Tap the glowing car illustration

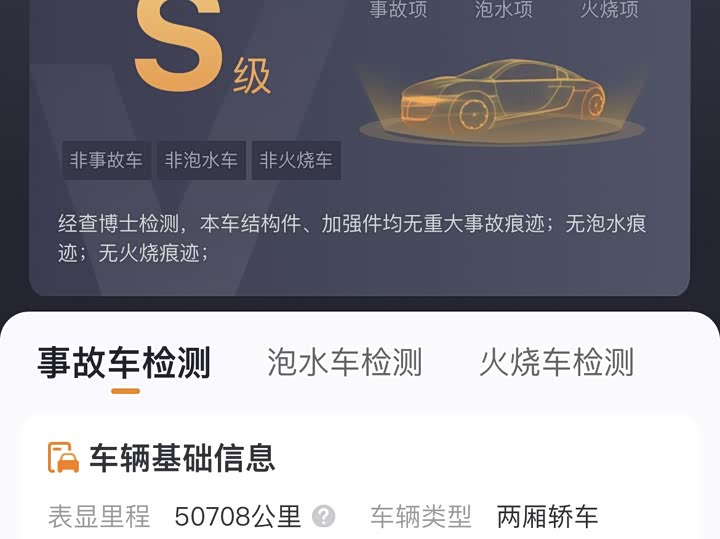502,99
